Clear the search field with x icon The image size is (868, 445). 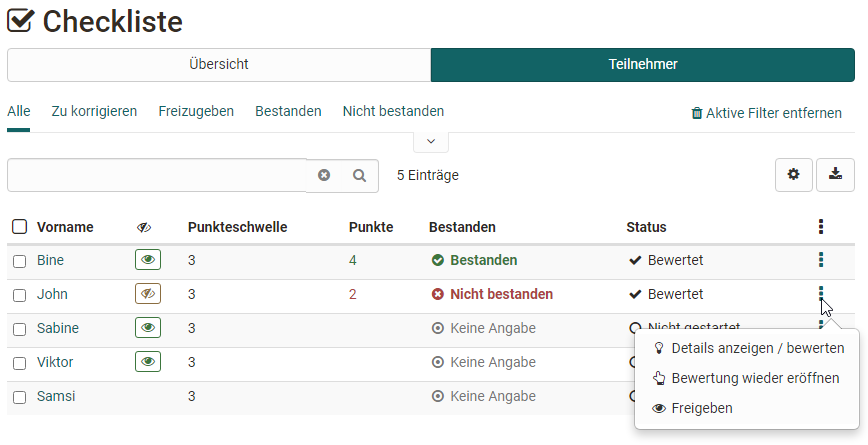click(324, 175)
